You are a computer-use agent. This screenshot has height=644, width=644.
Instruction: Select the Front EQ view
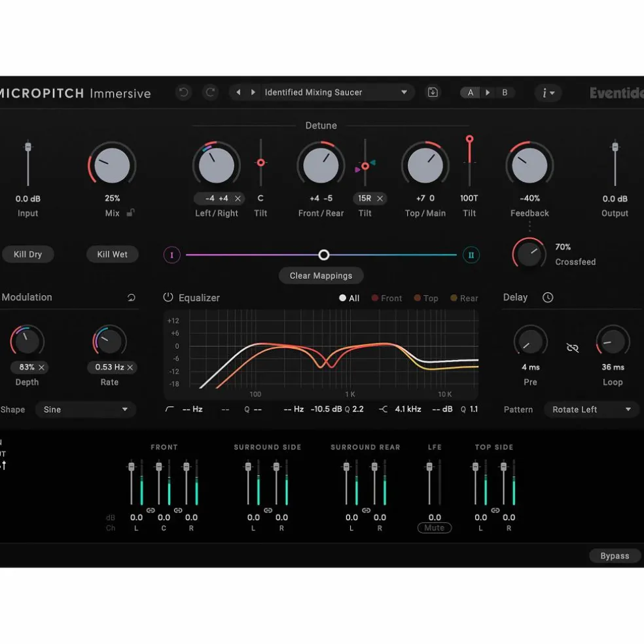coord(387,298)
